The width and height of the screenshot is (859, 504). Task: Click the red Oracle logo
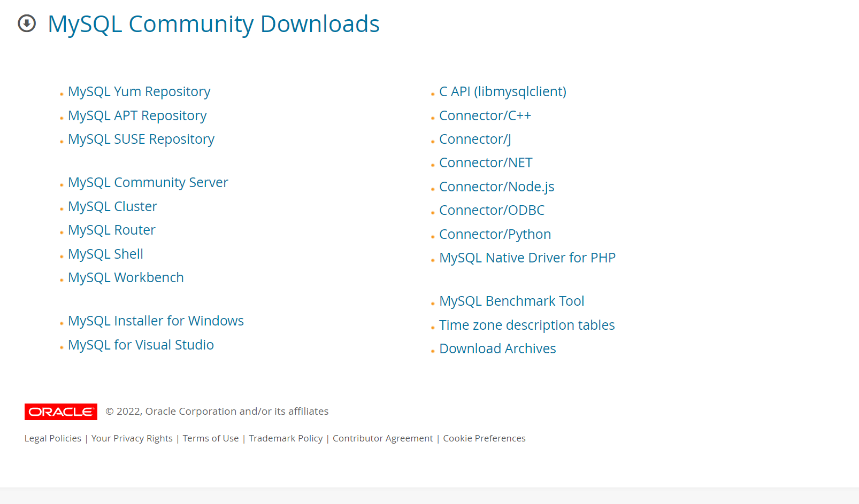point(61,412)
